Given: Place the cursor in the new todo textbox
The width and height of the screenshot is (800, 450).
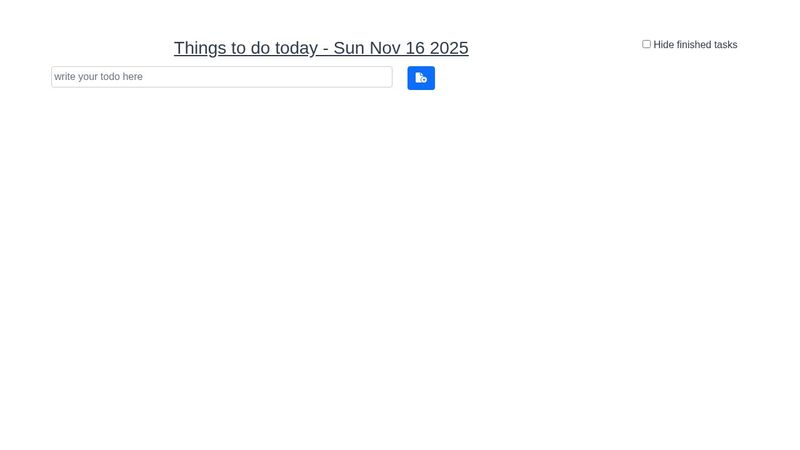Looking at the screenshot, I should coord(221,77).
